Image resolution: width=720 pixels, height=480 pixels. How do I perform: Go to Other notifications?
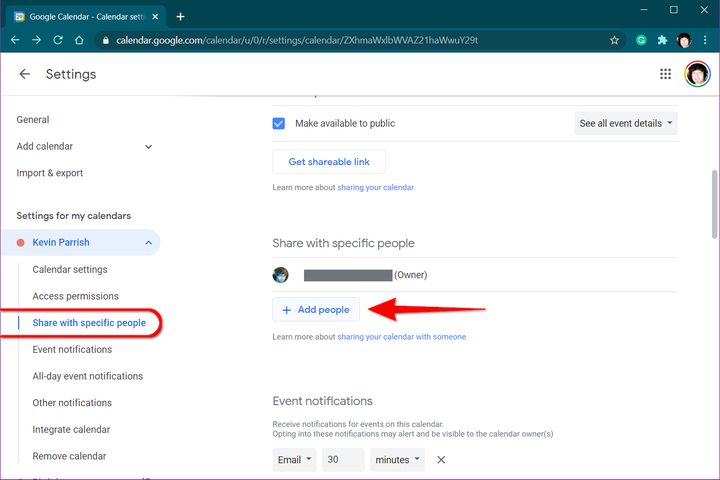click(72, 403)
